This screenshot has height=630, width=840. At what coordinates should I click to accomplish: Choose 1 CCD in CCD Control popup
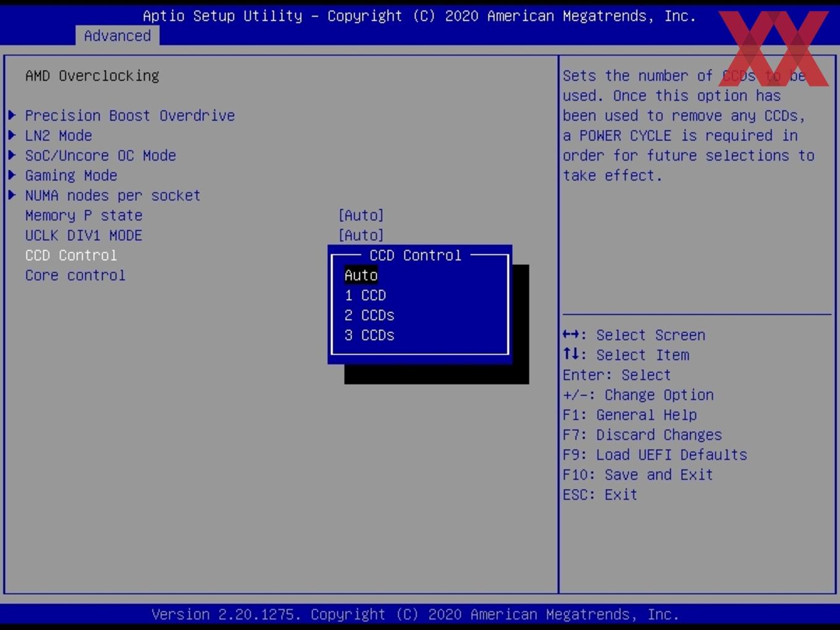(366, 295)
